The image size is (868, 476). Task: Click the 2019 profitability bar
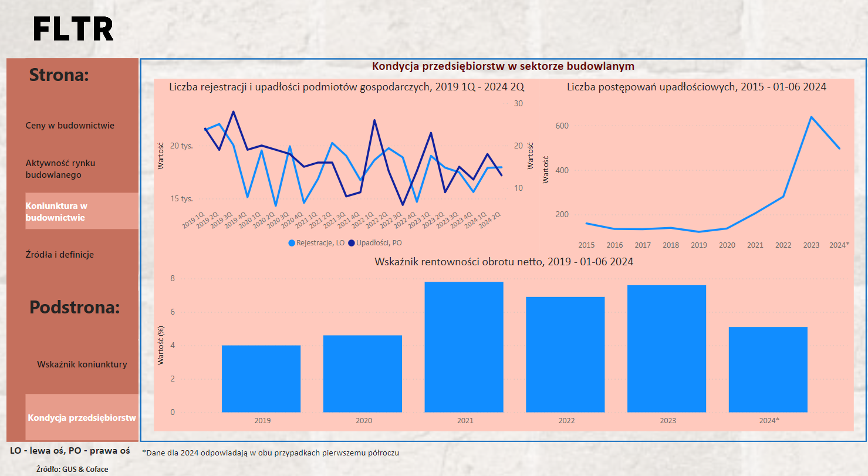pyautogui.click(x=261, y=379)
